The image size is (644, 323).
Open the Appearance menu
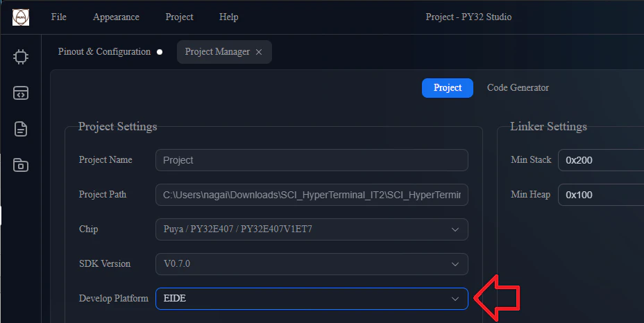tap(116, 17)
